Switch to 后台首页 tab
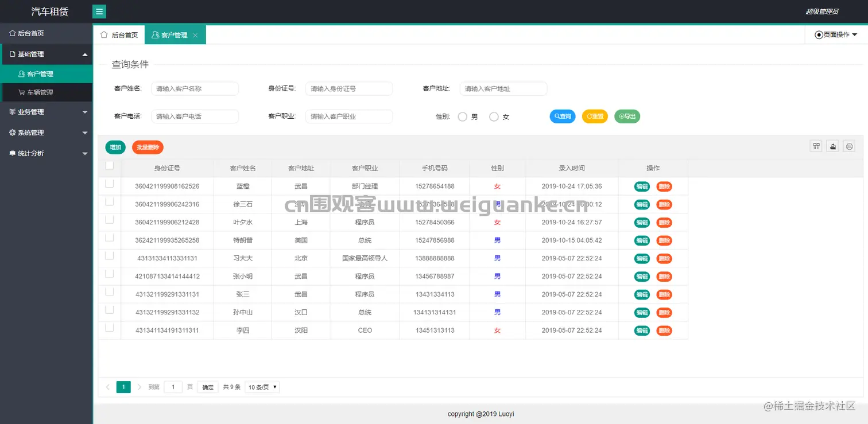 (119, 35)
